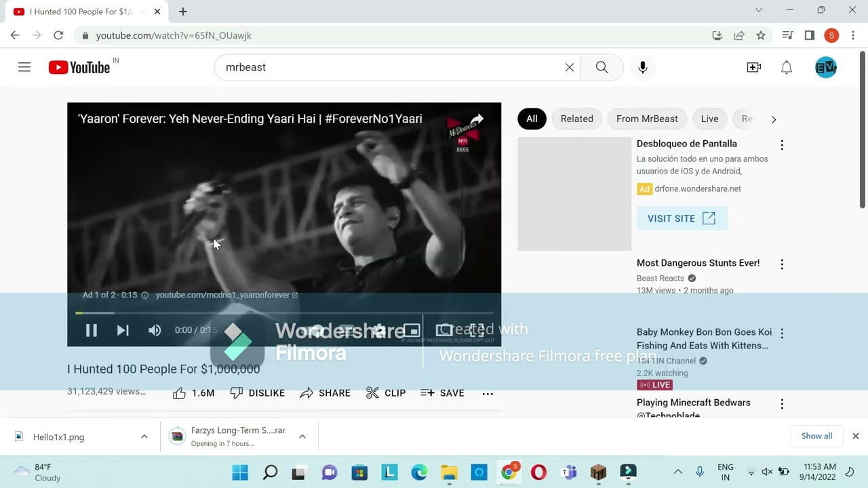The height and width of the screenshot is (488, 868).
Task: Open the Desbloqueo de Pantalla ad thumbnail
Action: click(x=574, y=194)
